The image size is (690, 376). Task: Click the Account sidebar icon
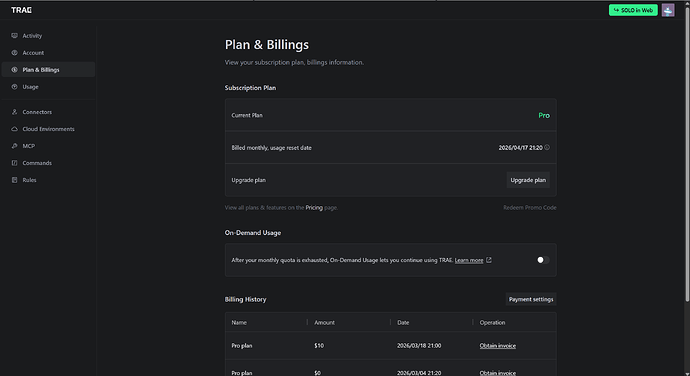click(x=15, y=53)
